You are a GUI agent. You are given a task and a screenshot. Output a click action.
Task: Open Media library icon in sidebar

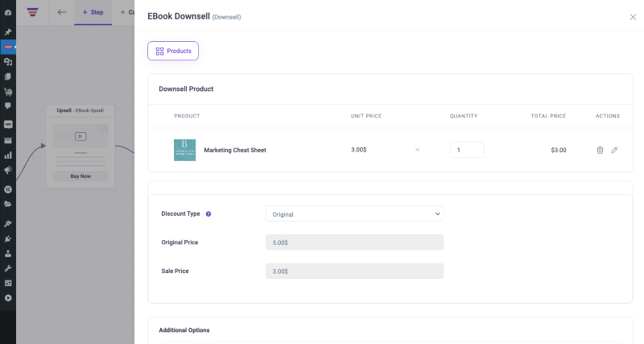pos(8,62)
